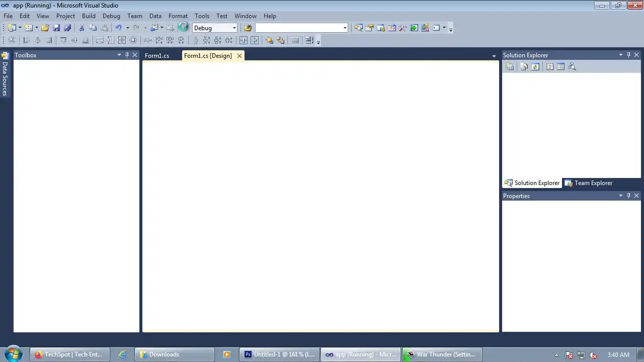Click the Start Page green arrow icon
This screenshot has width=644, height=362.
click(414, 28)
